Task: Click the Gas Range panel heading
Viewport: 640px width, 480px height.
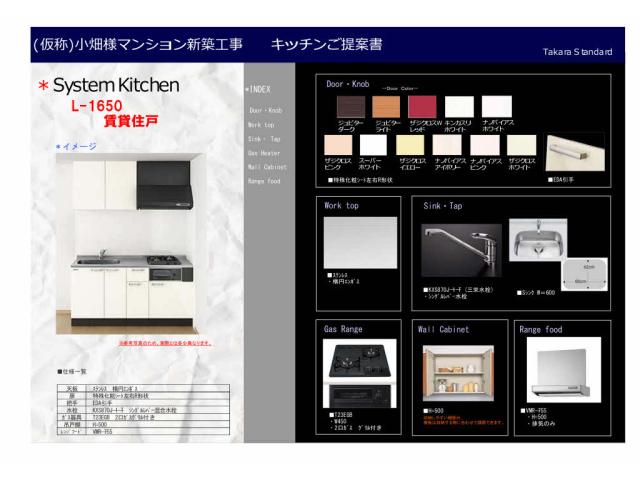Action: [343, 329]
